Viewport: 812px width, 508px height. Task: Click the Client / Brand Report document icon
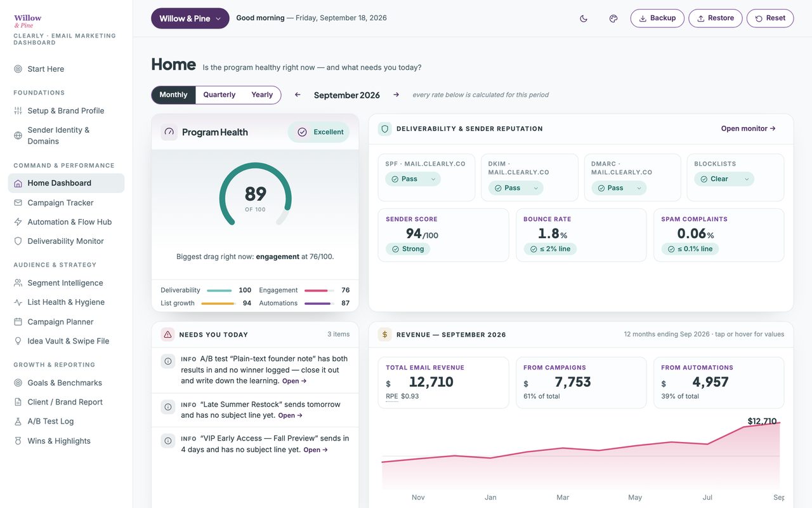coord(18,402)
